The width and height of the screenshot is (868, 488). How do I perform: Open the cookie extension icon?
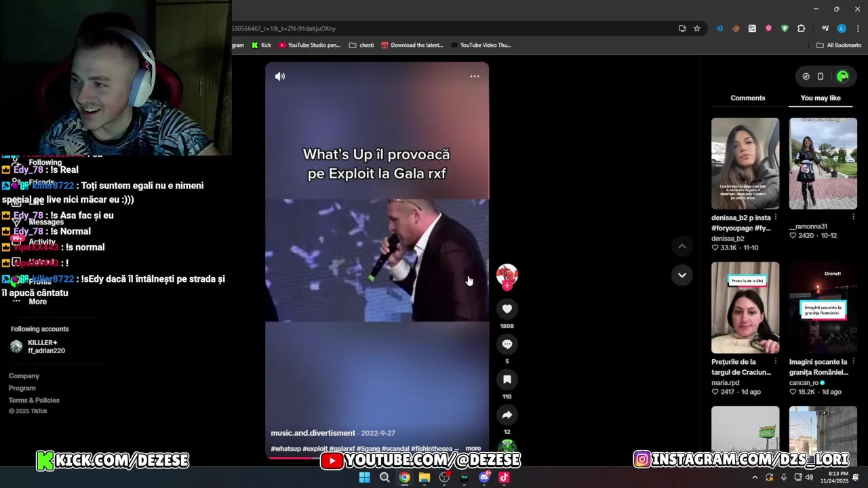coord(736,28)
